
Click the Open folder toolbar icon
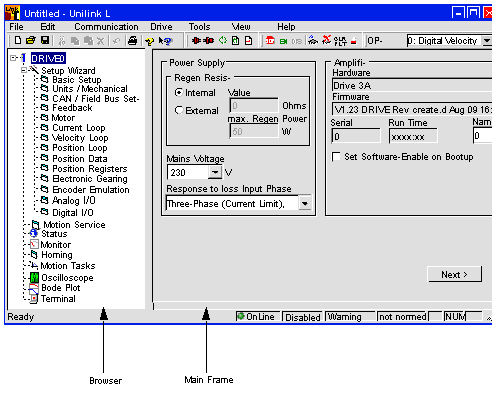(x=31, y=41)
